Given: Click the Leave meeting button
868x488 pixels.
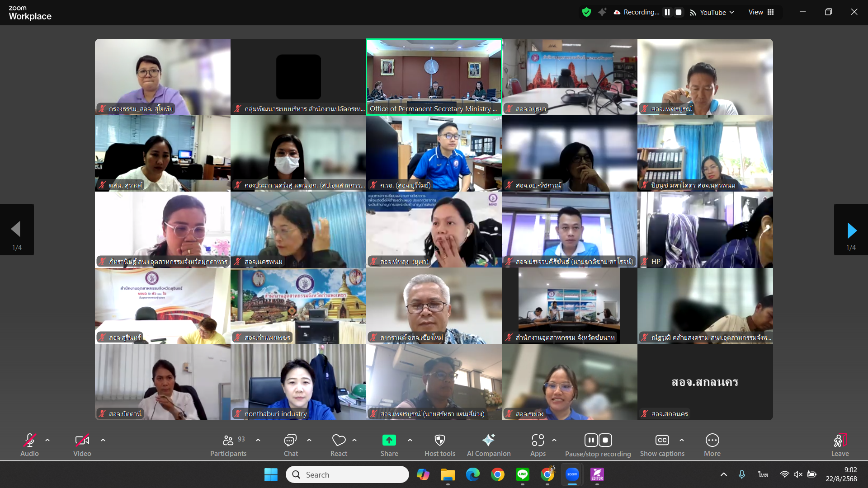Looking at the screenshot, I should pos(840,441).
